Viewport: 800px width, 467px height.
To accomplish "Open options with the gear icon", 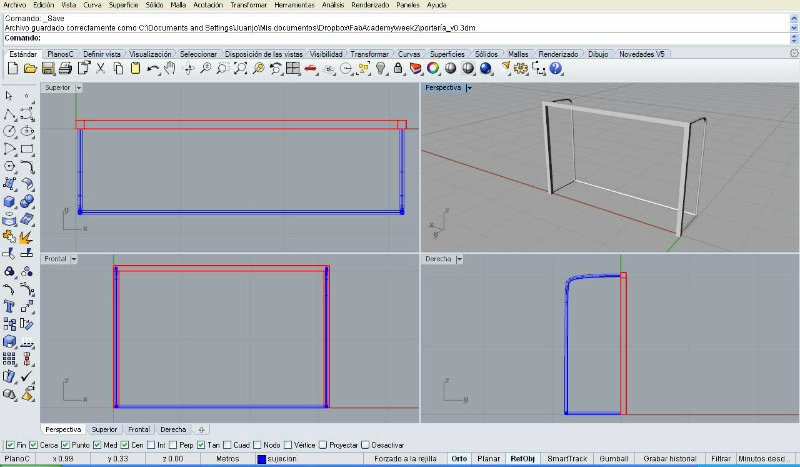I will pos(521,68).
